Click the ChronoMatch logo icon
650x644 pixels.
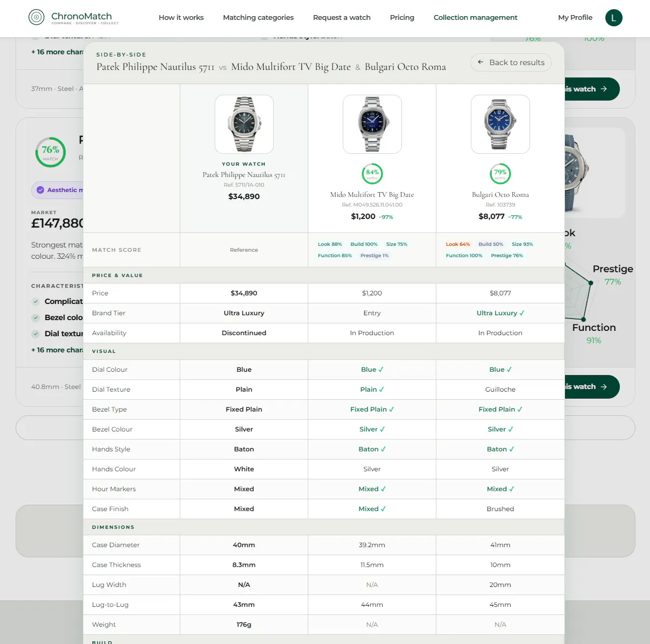pos(36,17)
